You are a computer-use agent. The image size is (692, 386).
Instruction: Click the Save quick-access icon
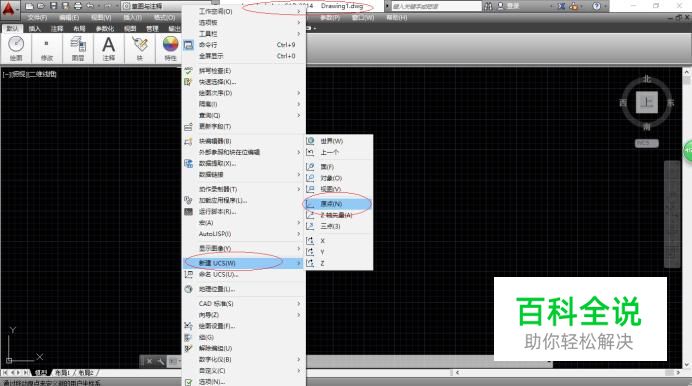coord(53,6)
